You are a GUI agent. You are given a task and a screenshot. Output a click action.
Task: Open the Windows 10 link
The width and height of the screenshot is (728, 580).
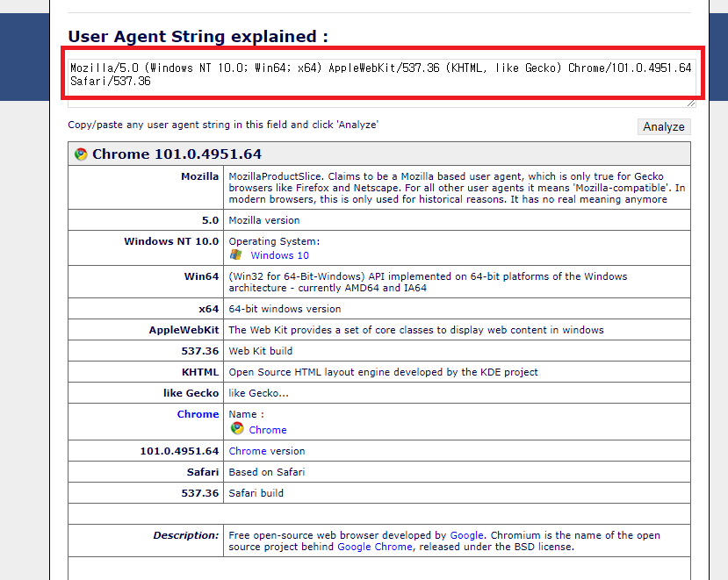279,255
